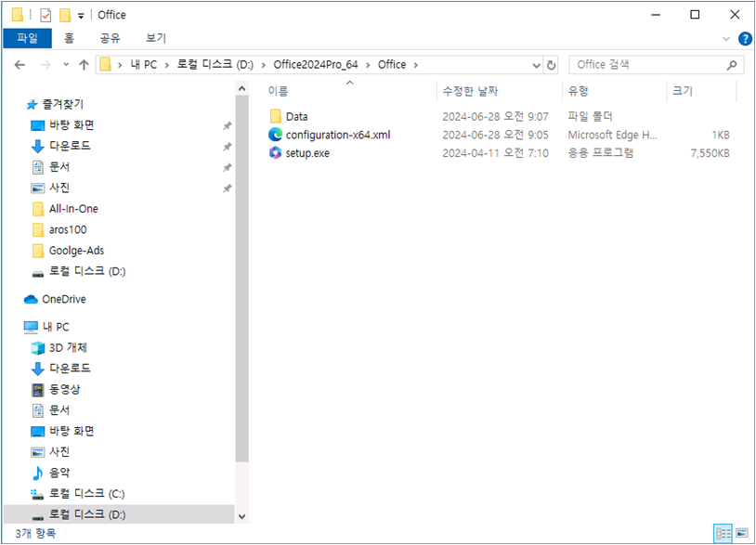Open 다운로드 under 즐겨찾기
This screenshot has width=756, height=545.
point(60,146)
